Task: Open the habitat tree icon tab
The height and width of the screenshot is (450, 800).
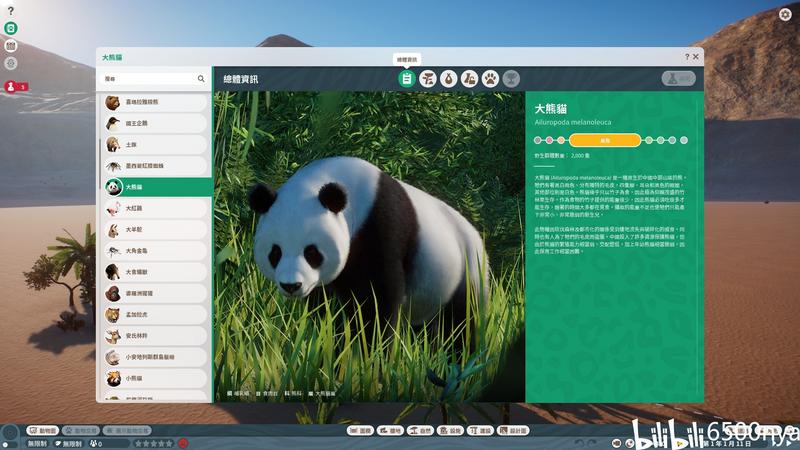Action: click(428, 79)
